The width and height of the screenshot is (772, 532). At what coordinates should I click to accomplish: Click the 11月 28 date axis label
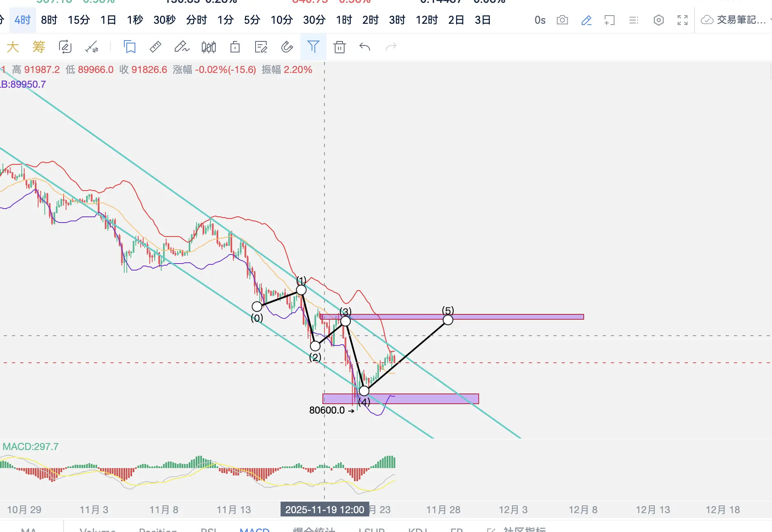[x=443, y=510]
